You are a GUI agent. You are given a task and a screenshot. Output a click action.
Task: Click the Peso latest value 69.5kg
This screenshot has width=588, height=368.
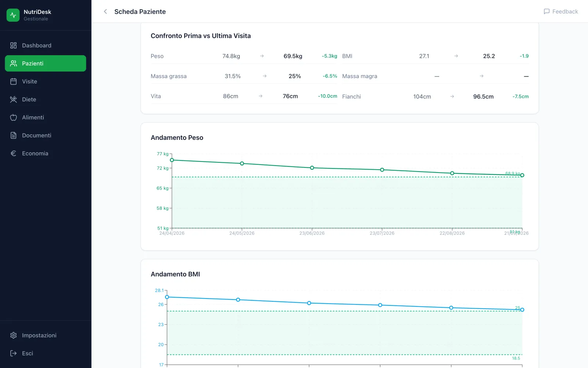(293, 56)
